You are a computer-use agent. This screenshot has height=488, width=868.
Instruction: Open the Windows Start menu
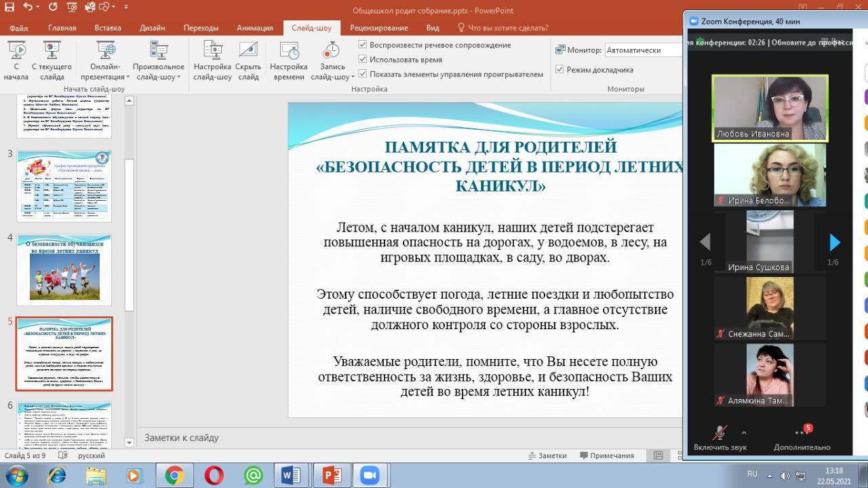coord(16,475)
